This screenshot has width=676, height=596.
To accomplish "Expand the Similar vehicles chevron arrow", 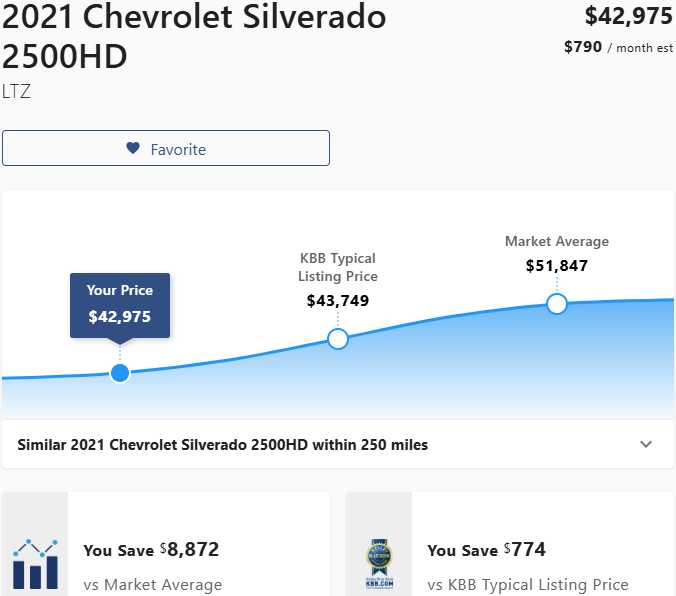I will coord(646,444).
